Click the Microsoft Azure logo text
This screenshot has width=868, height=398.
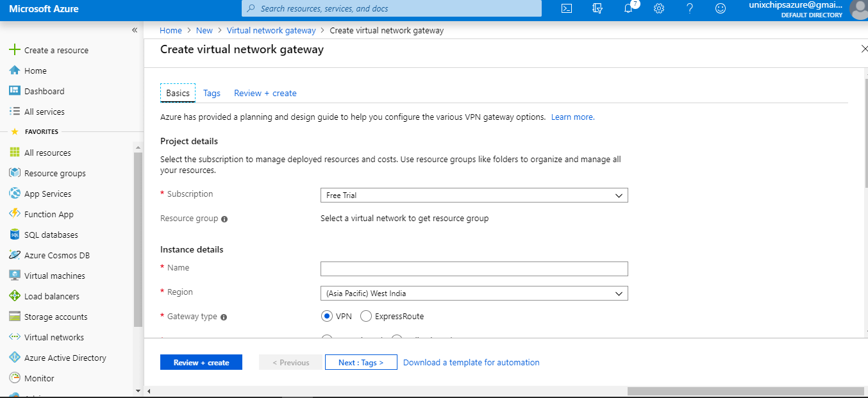click(44, 8)
